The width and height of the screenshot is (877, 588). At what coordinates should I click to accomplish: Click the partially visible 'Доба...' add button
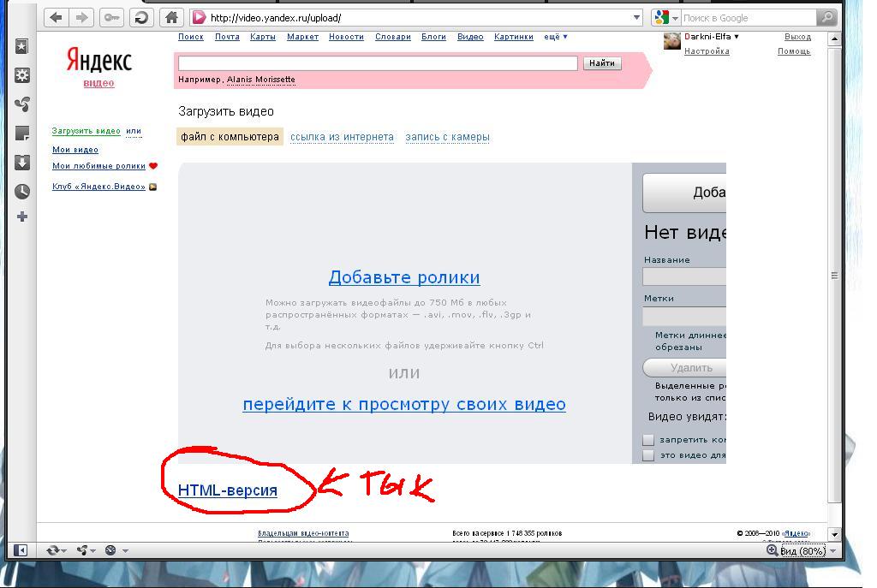684,193
